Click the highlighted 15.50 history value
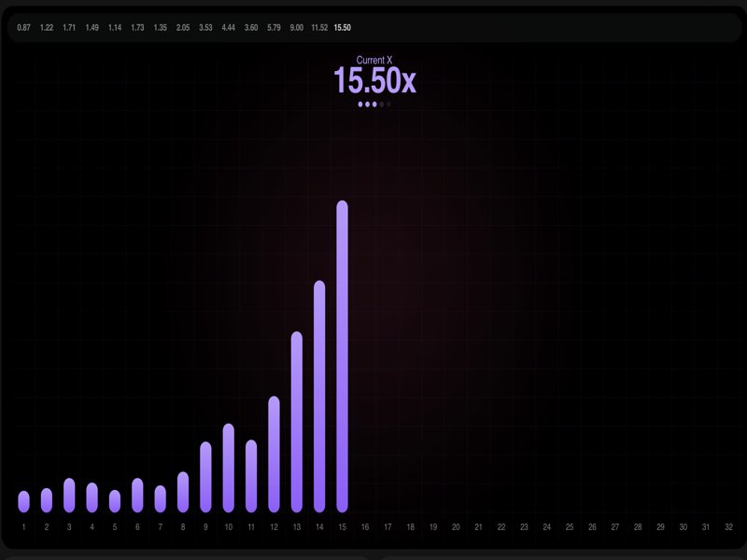This screenshot has width=747, height=560. tap(342, 28)
